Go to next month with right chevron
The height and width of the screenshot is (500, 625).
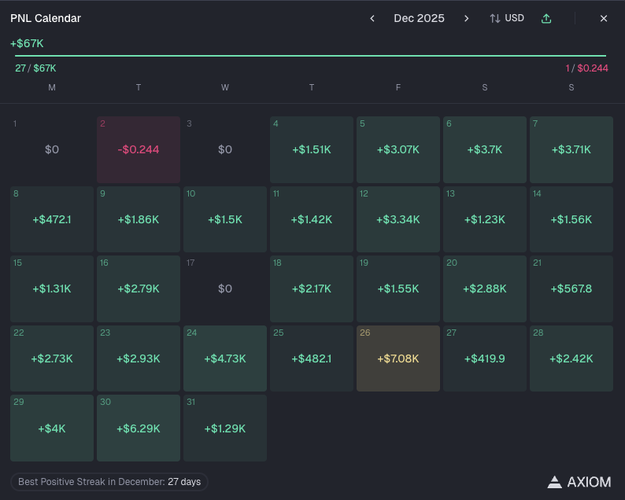click(x=466, y=18)
